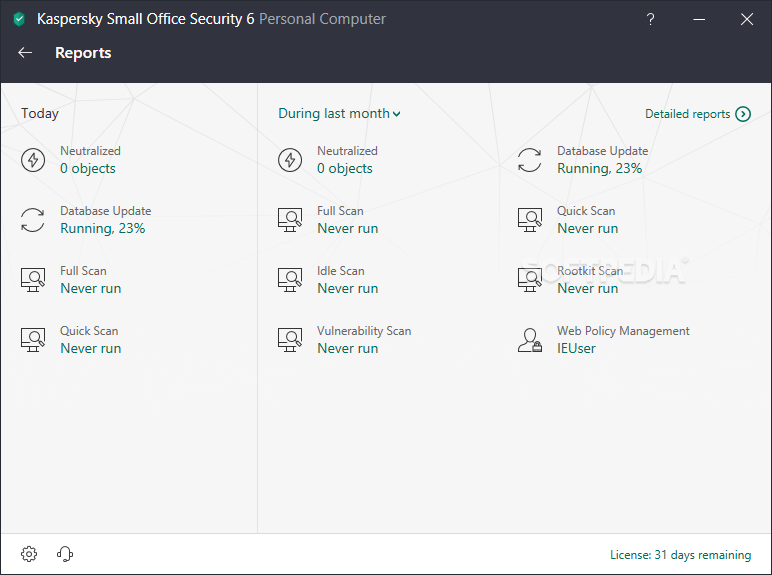Click the Kaspersky shield logo icon
Screen dimensions: 772x575
pyautogui.click(x=19, y=19)
